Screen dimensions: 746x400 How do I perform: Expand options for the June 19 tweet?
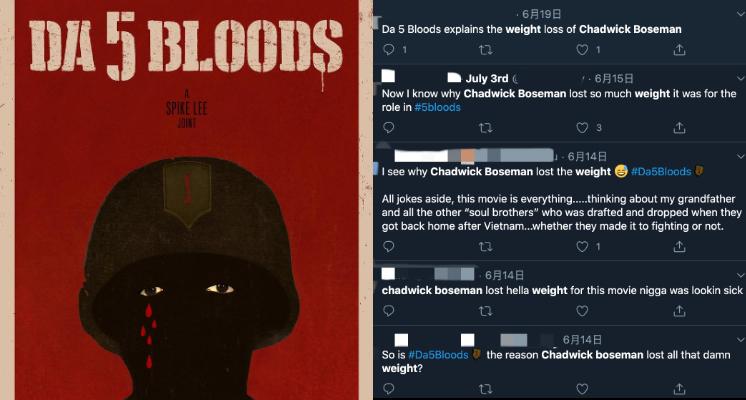[x=741, y=14]
